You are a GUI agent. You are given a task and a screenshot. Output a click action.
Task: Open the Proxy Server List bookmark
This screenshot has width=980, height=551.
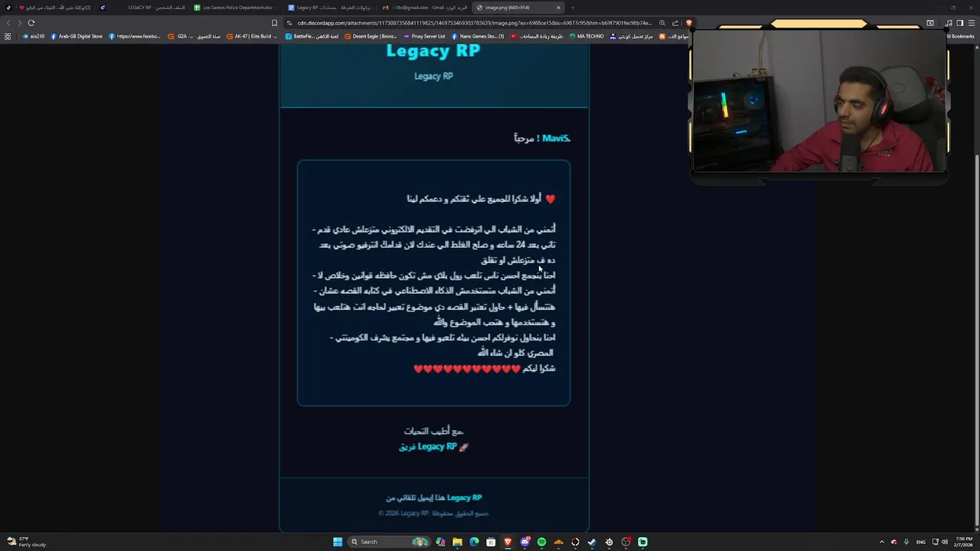click(x=424, y=36)
